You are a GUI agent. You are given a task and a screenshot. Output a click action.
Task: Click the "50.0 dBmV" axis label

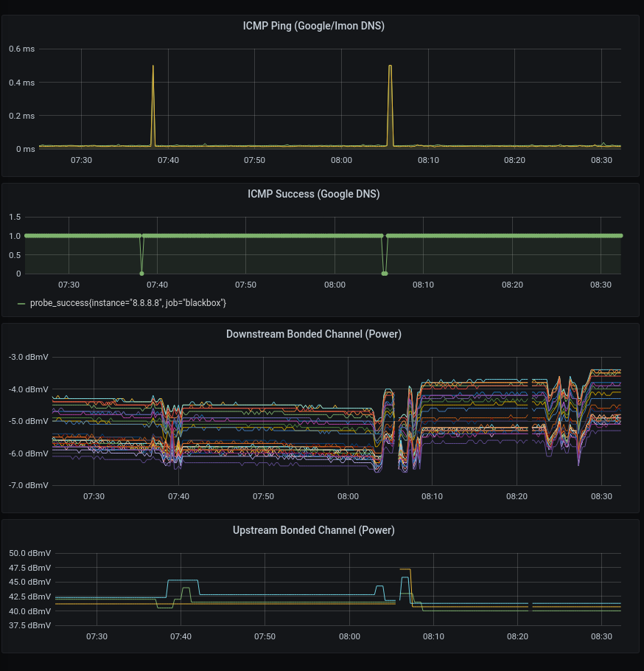point(30,553)
